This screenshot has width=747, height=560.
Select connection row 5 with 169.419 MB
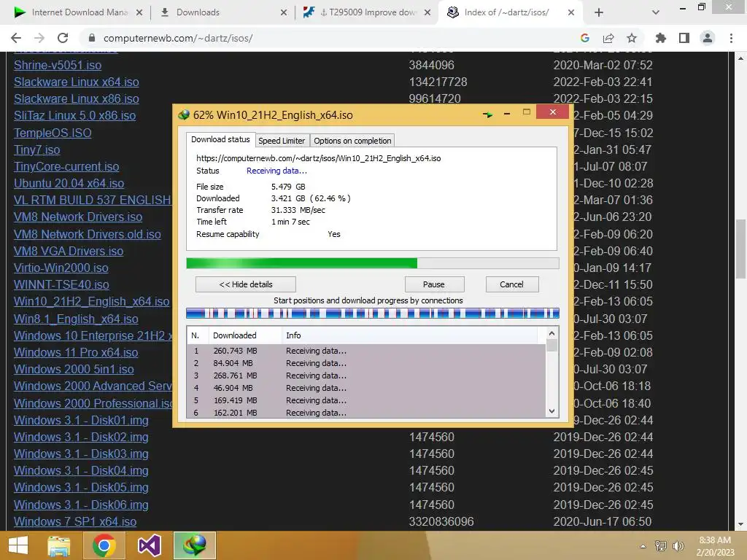366,400
